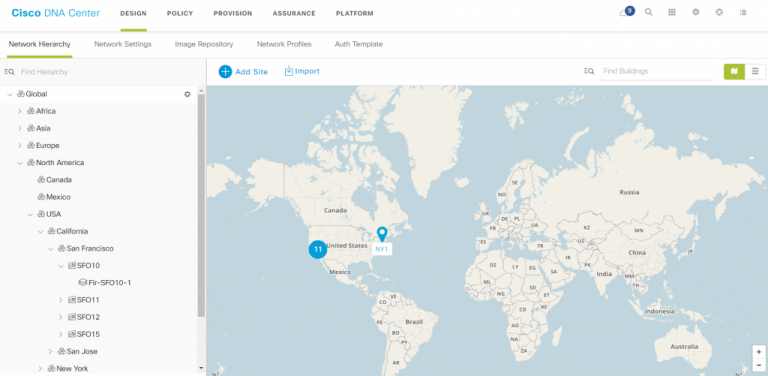Image resolution: width=768 pixels, height=376 pixels.
Task: Switch to Network Settings tab
Action: [123, 44]
